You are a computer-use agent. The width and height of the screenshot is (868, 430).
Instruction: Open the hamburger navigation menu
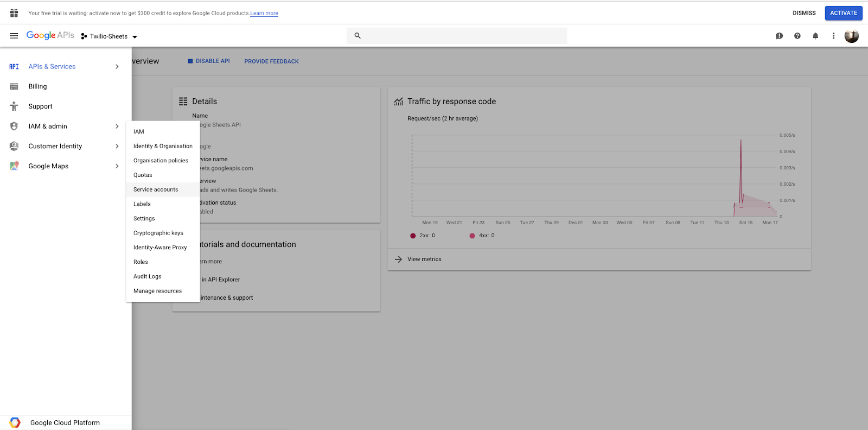14,36
